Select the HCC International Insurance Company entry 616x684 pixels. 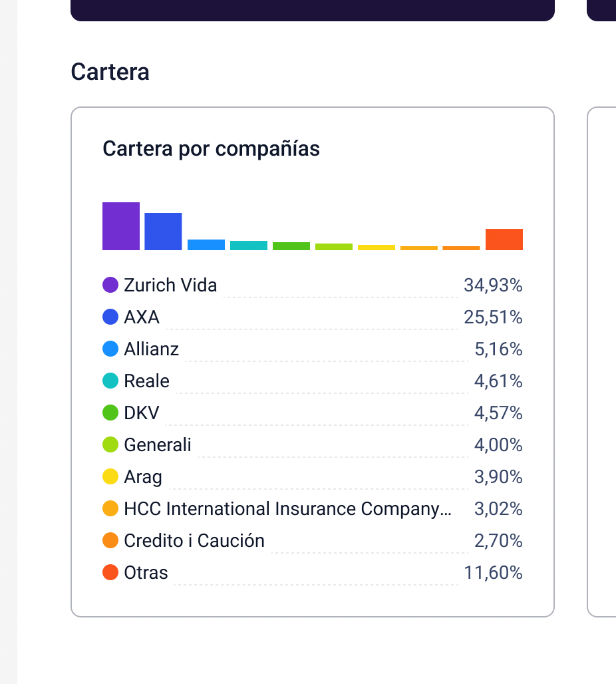tap(287, 509)
